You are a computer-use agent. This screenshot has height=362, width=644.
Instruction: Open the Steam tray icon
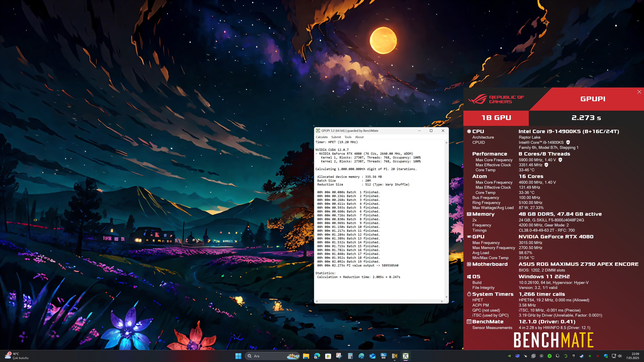[x=582, y=356]
